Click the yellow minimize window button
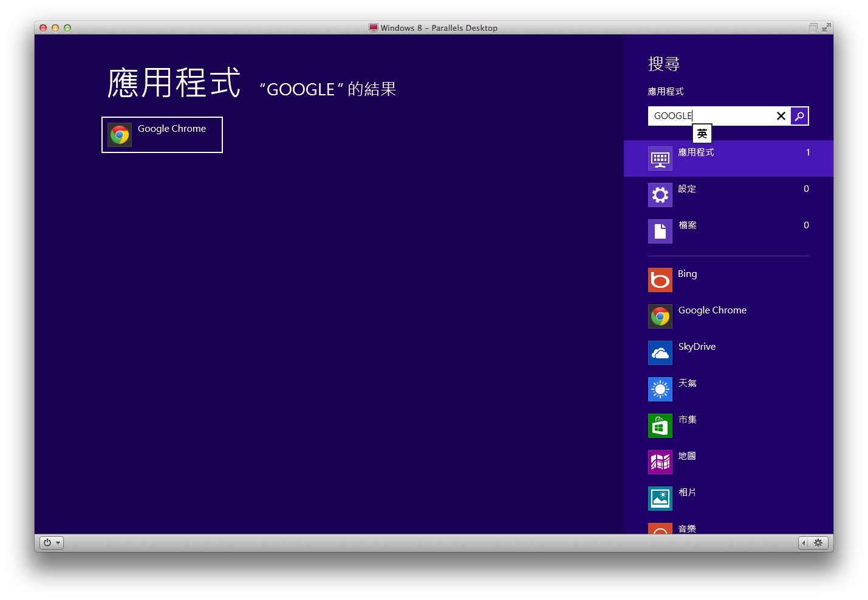 click(55, 28)
